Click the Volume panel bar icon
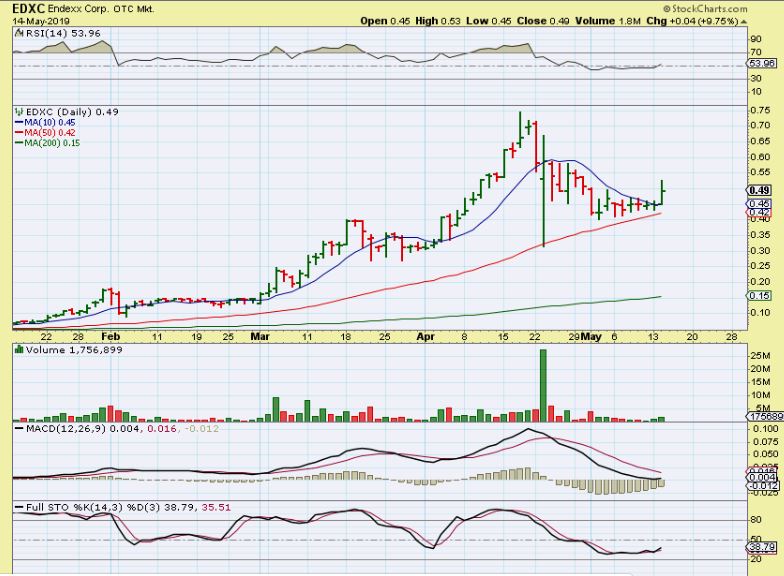The height and width of the screenshot is (576, 784). click(19, 350)
